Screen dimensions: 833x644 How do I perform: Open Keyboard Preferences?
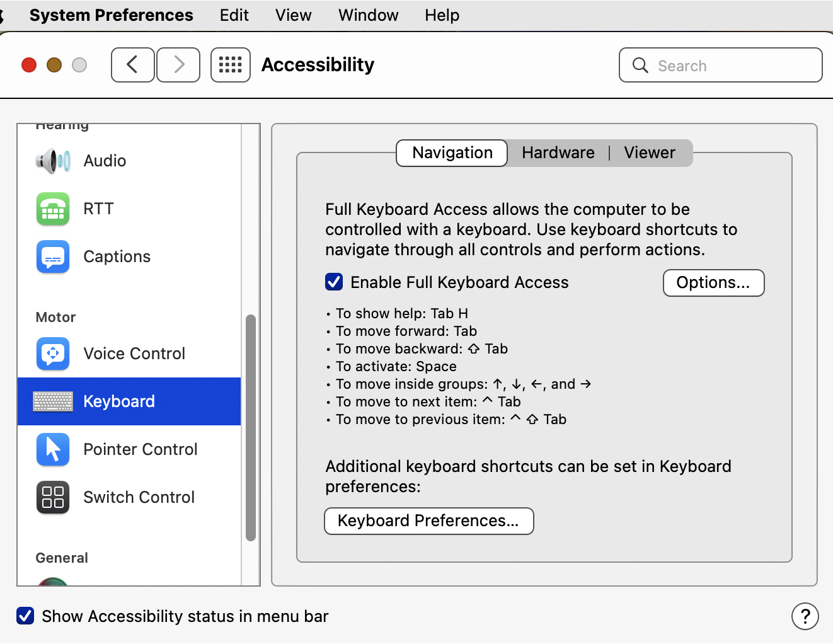tap(428, 520)
